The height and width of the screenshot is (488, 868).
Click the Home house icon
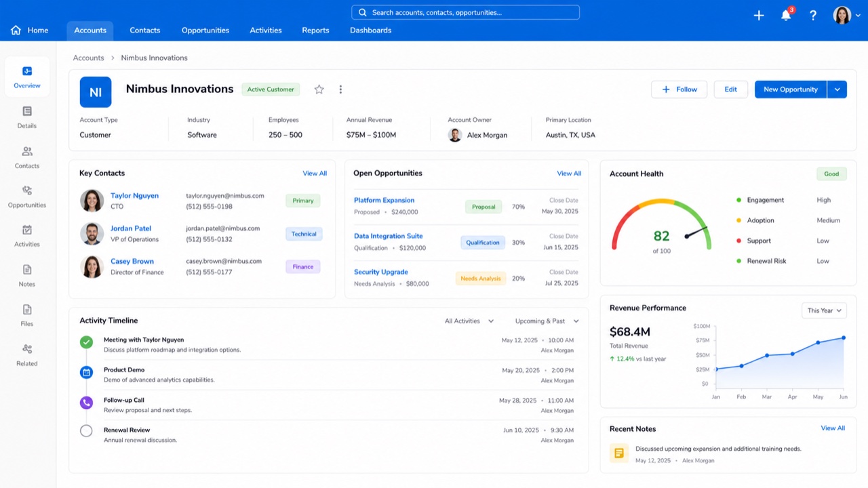coord(16,30)
